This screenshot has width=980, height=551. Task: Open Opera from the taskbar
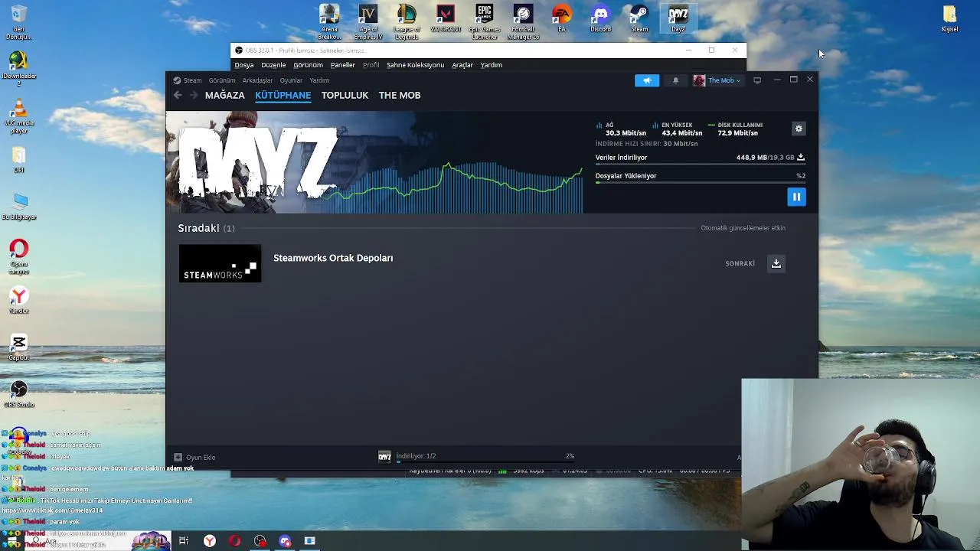(234, 541)
